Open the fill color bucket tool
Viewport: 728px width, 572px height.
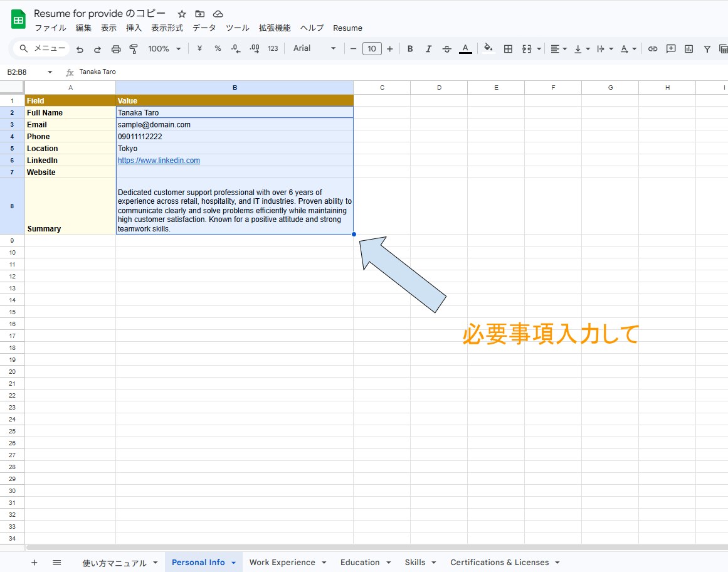pyautogui.click(x=488, y=48)
